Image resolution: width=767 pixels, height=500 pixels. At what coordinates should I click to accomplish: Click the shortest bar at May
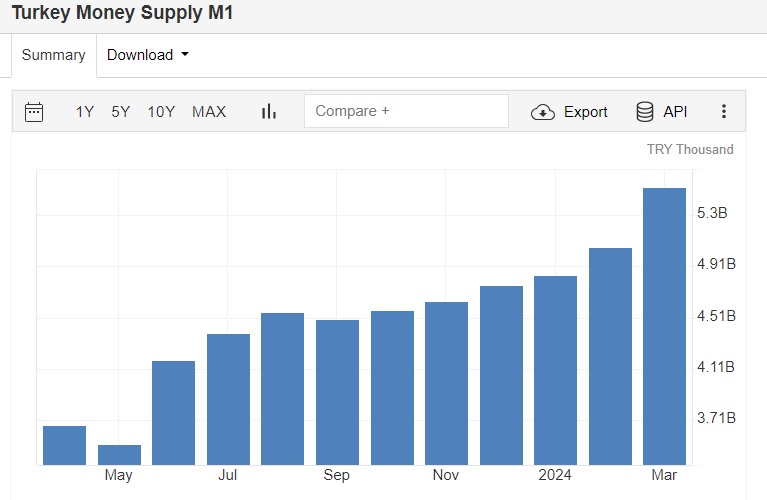pyautogui.click(x=119, y=455)
